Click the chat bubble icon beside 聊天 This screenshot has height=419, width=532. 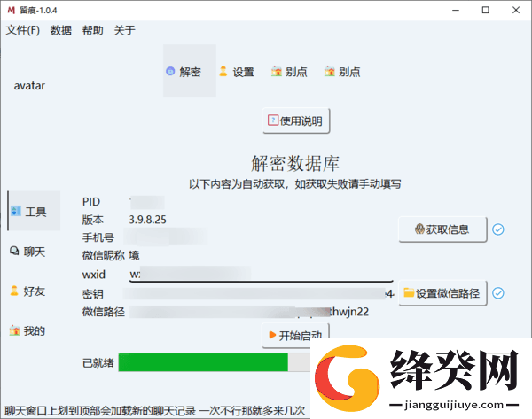tap(14, 252)
